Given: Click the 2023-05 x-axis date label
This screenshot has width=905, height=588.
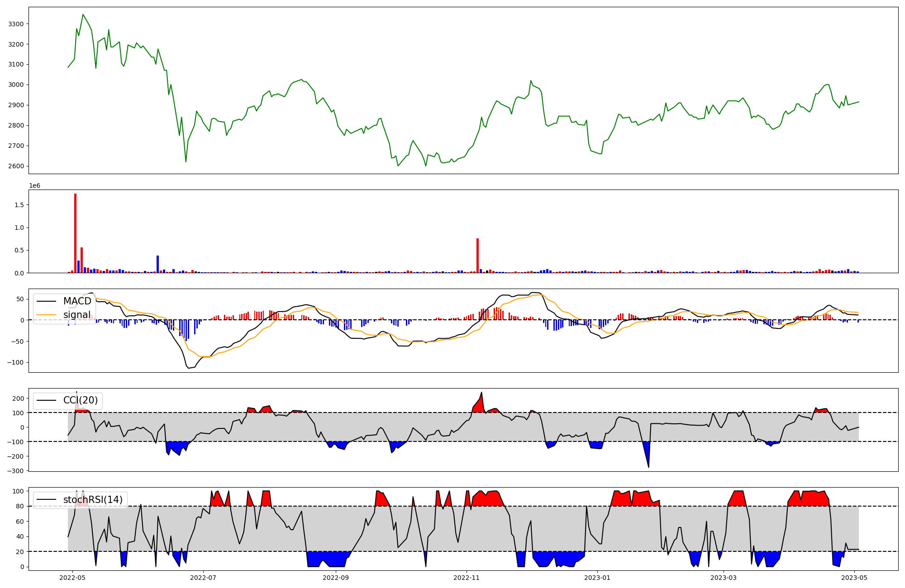Looking at the screenshot, I should [x=854, y=578].
